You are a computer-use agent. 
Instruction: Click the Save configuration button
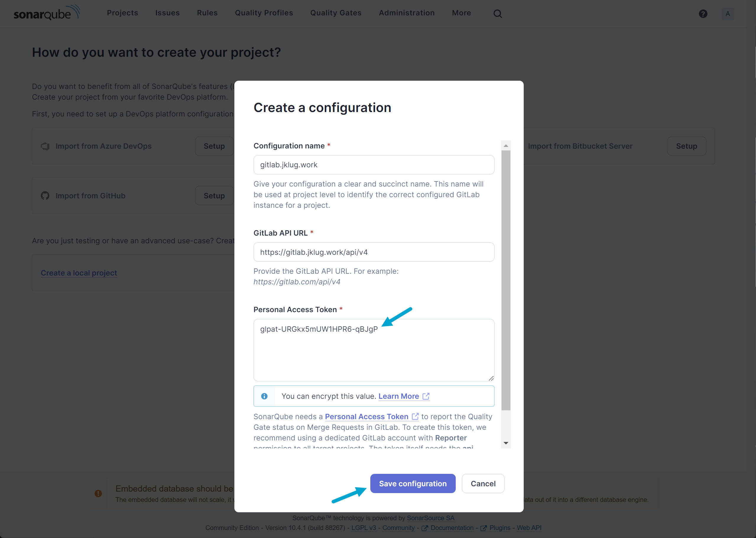[413, 484]
